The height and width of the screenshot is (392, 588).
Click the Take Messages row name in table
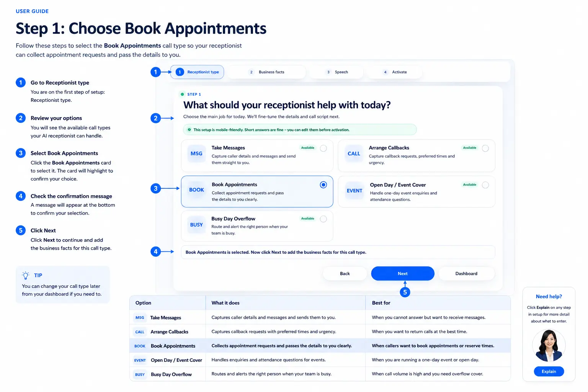click(165, 318)
